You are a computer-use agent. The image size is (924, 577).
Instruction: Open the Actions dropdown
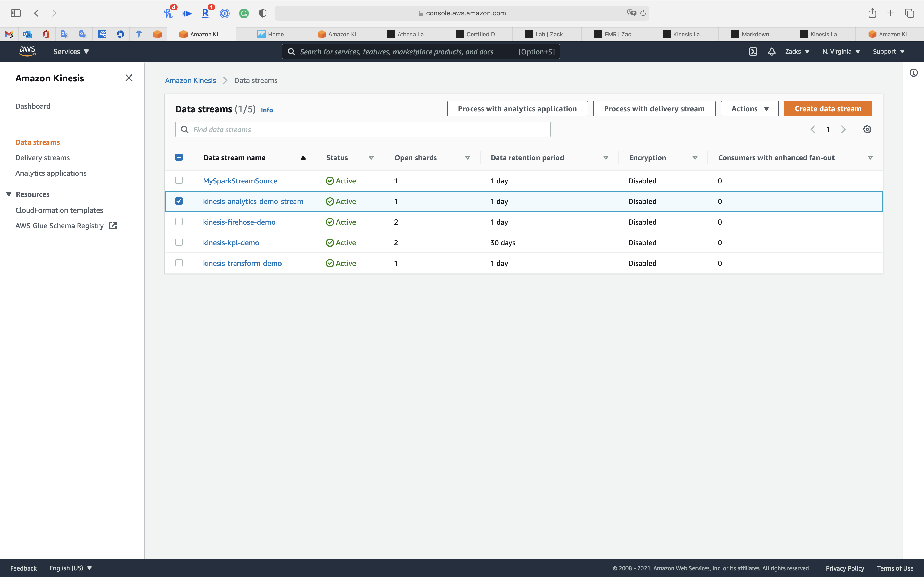pyautogui.click(x=749, y=109)
